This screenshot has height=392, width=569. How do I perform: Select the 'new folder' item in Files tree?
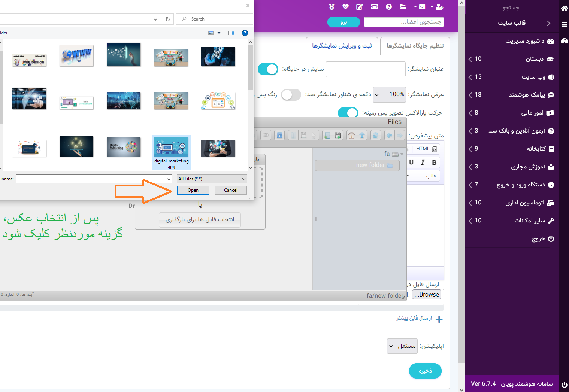point(357,165)
